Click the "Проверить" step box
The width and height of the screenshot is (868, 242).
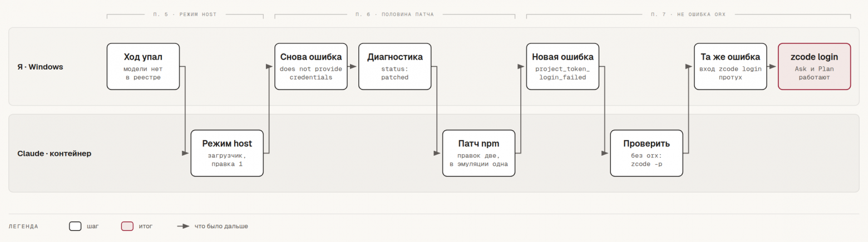click(x=647, y=153)
